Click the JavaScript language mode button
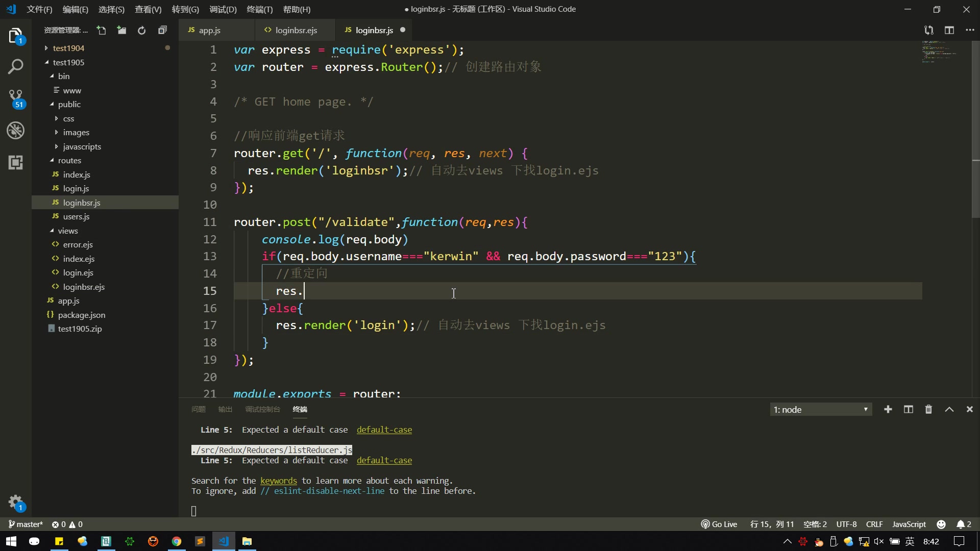Viewport: 980px width, 551px height. pos(909,524)
